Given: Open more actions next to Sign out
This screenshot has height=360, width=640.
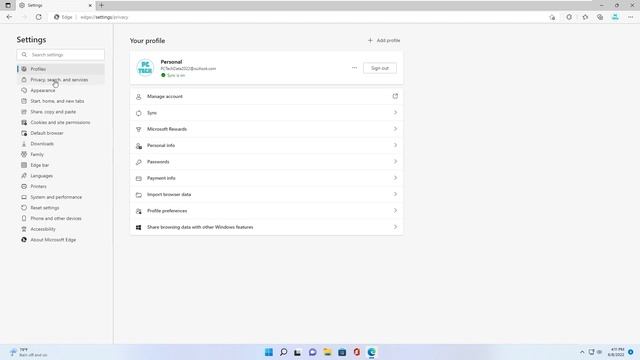Looking at the screenshot, I should (x=354, y=68).
